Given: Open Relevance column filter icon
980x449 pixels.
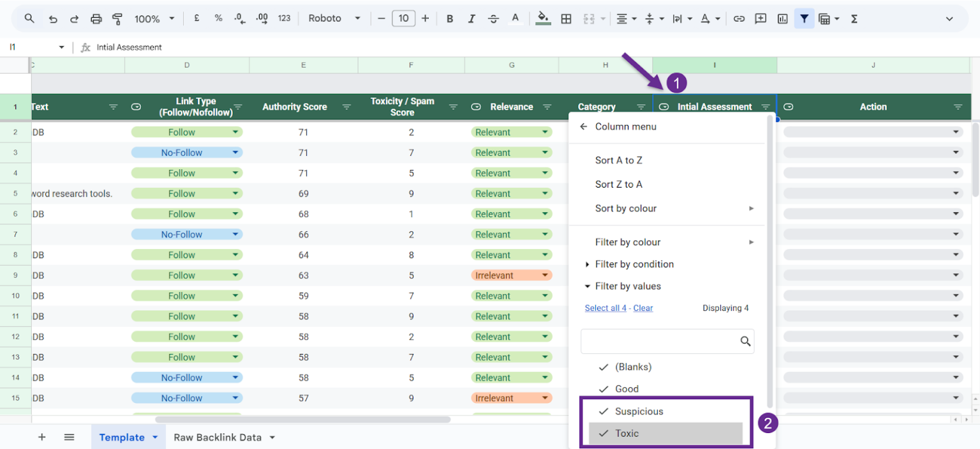Looking at the screenshot, I should pos(547,107).
